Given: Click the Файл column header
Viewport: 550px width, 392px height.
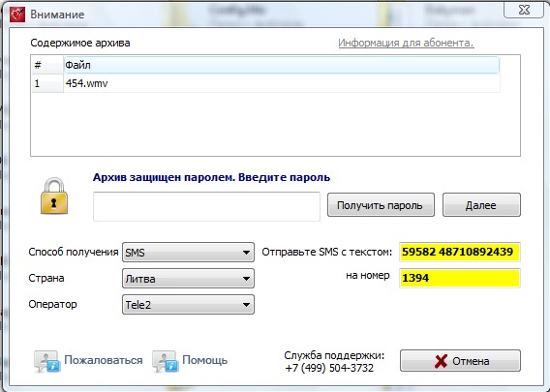Looking at the screenshot, I should (x=282, y=65).
